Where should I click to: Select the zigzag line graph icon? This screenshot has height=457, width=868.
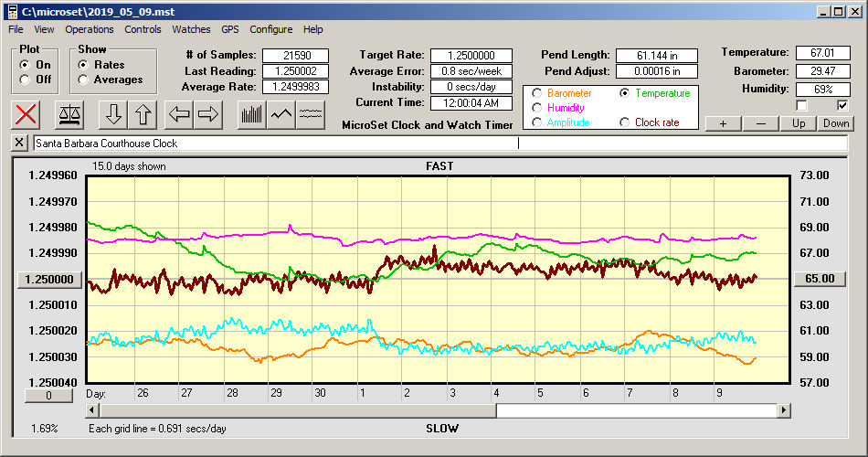pyautogui.click(x=281, y=114)
